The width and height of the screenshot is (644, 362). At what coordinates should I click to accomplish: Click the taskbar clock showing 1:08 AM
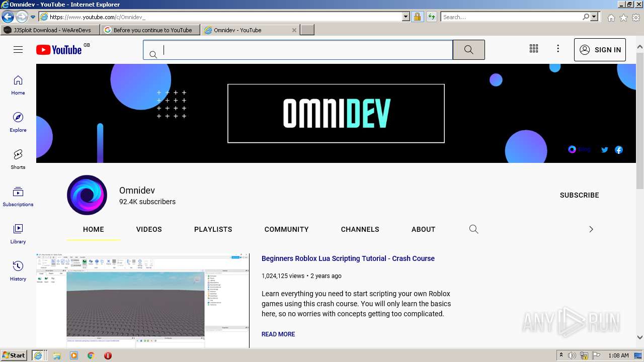pyautogui.click(x=618, y=355)
